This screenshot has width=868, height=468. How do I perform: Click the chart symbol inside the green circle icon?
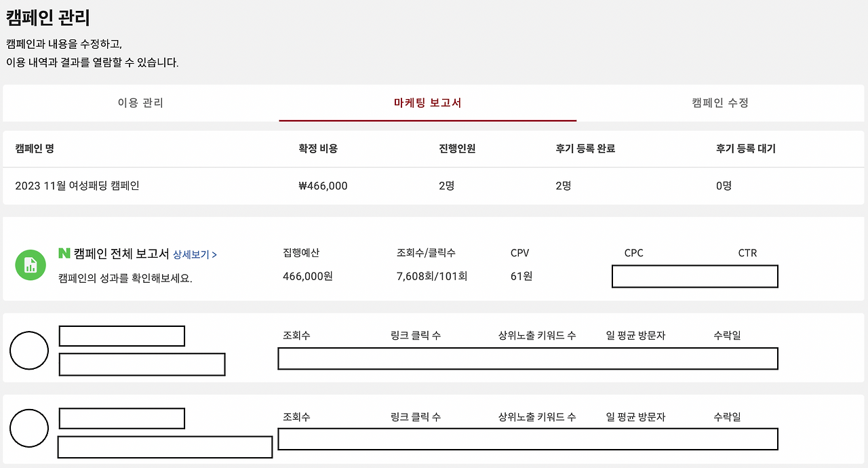29,265
